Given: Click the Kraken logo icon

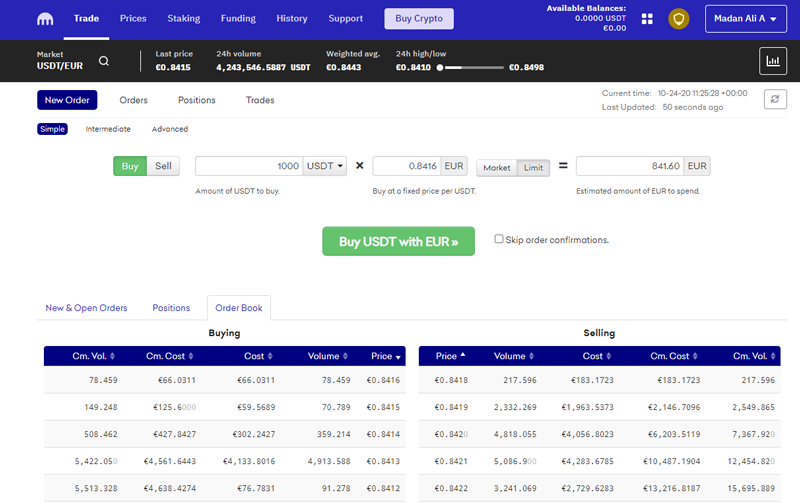Looking at the screenshot, I should (45, 19).
